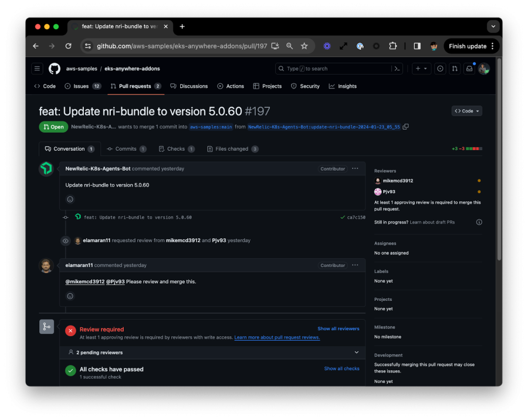Click Show all reviewers link

[x=338, y=328]
